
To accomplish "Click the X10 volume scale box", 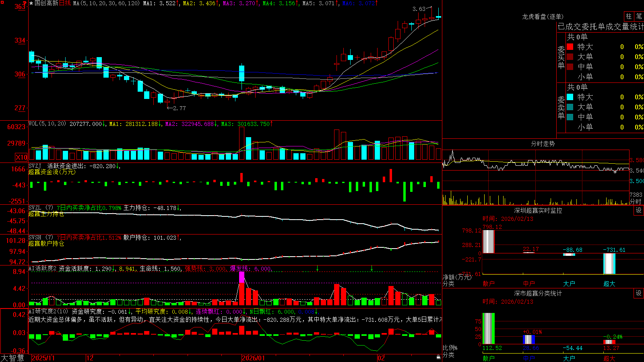I will pyautogui.click(x=21, y=157).
